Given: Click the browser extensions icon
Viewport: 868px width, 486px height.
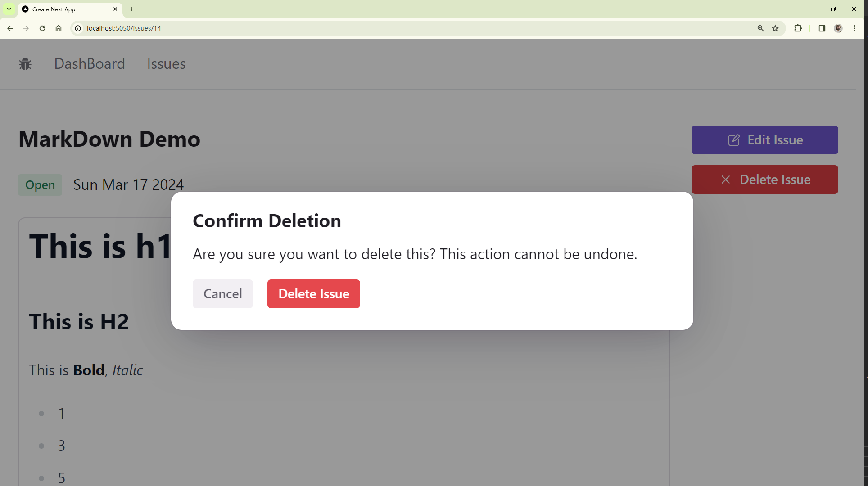Looking at the screenshot, I should pos(798,28).
